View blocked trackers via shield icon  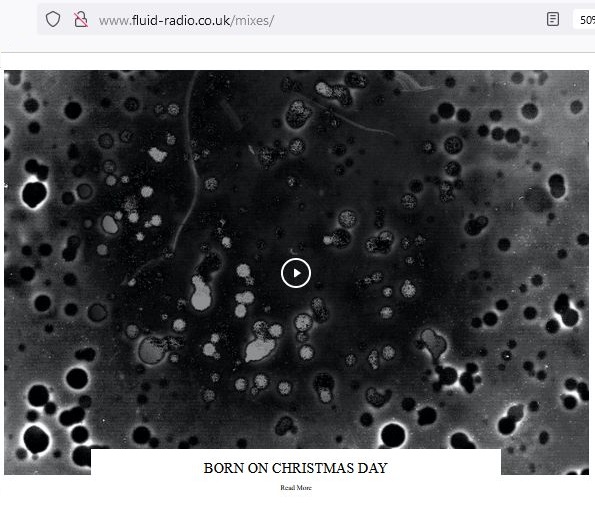click(53, 19)
